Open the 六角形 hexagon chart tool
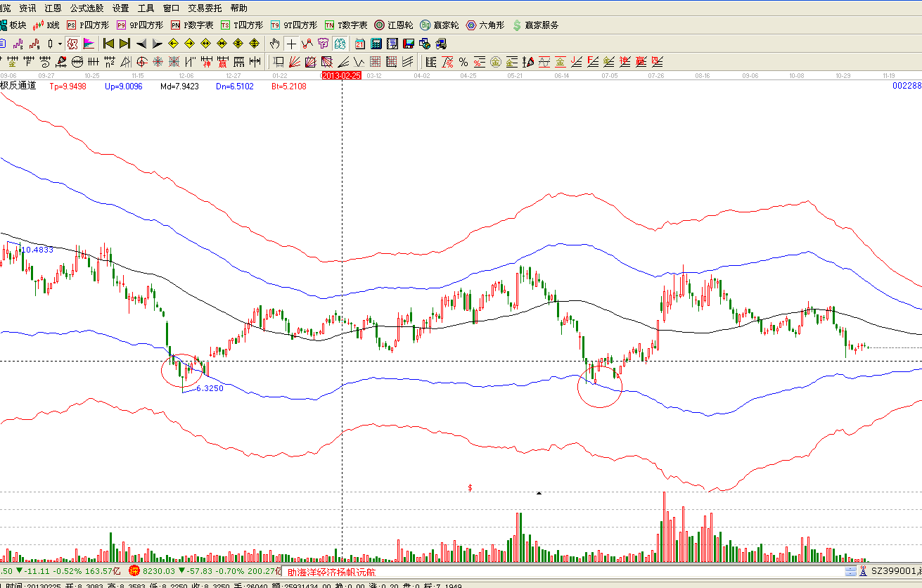The height and width of the screenshot is (588, 922). (485, 25)
